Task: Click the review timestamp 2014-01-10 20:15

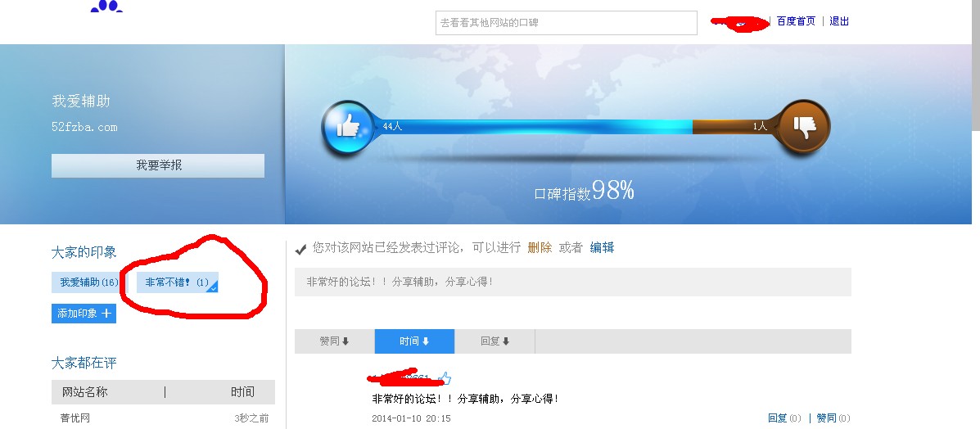Action: tap(411, 418)
